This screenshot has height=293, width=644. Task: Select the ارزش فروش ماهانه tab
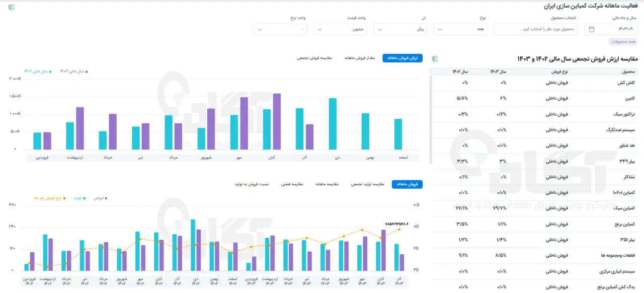pos(403,58)
